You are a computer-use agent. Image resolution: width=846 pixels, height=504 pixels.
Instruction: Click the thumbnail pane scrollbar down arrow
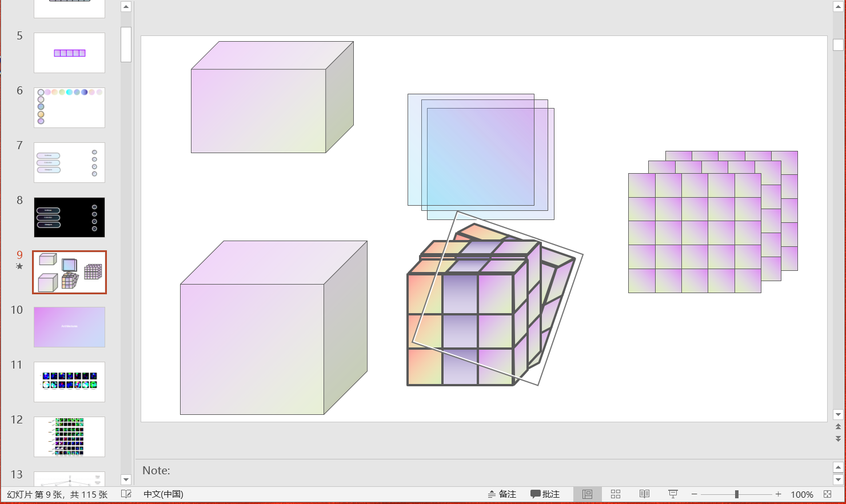coord(126,479)
